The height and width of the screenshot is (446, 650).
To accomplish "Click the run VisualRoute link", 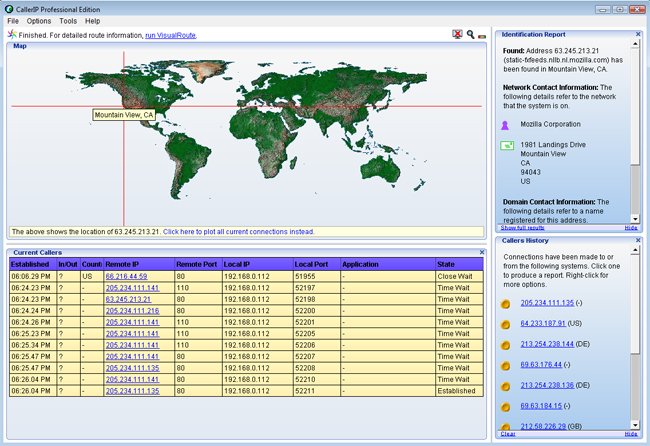I will pos(170,35).
